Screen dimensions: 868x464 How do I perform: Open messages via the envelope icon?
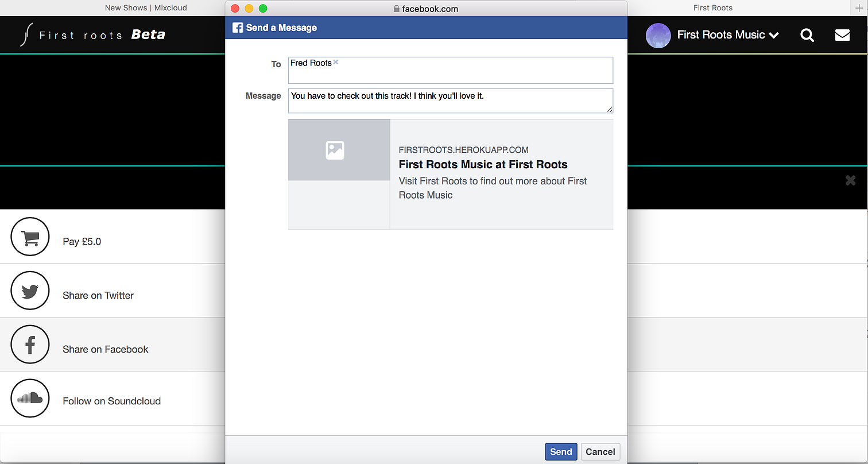coord(842,35)
